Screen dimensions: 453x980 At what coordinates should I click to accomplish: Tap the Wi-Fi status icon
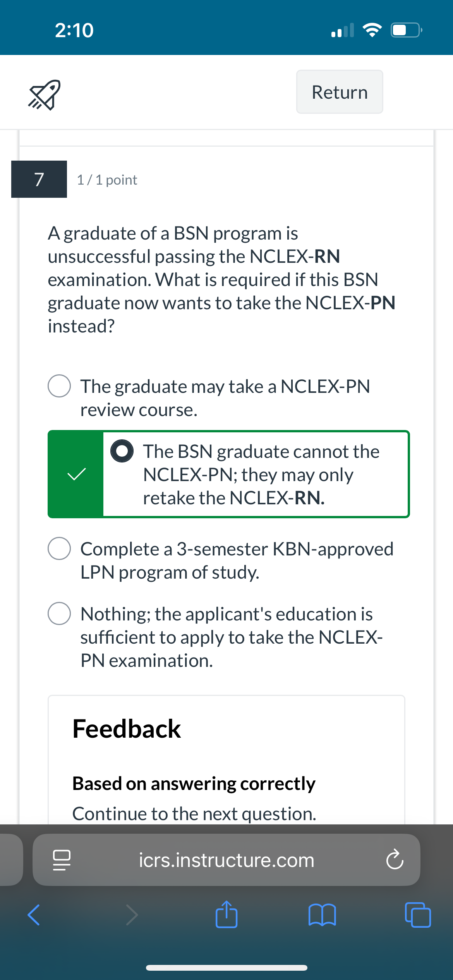[372, 30]
